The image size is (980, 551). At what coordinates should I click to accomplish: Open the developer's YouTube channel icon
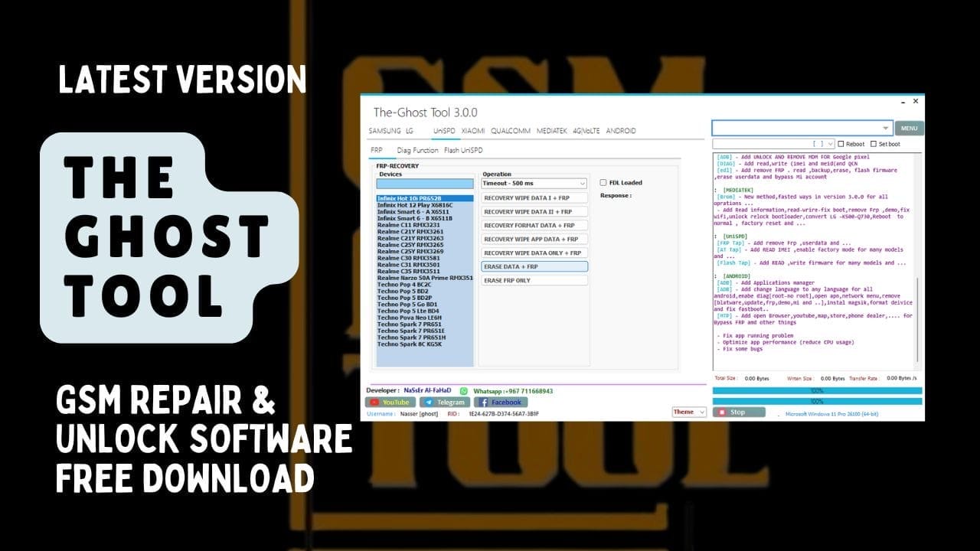[x=390, y=402]
